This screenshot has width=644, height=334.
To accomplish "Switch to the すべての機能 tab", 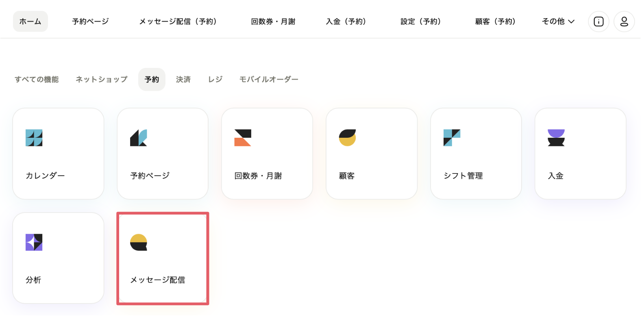I will click(37, 79).
